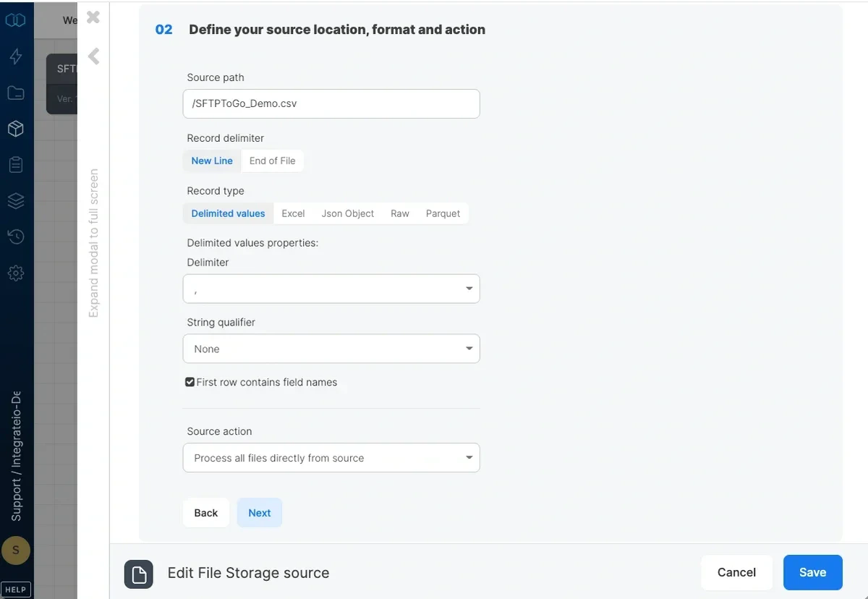The width and height of the screenshot is (868, 599).
Task: Click the Source path input field
Action: click(331, 103)
